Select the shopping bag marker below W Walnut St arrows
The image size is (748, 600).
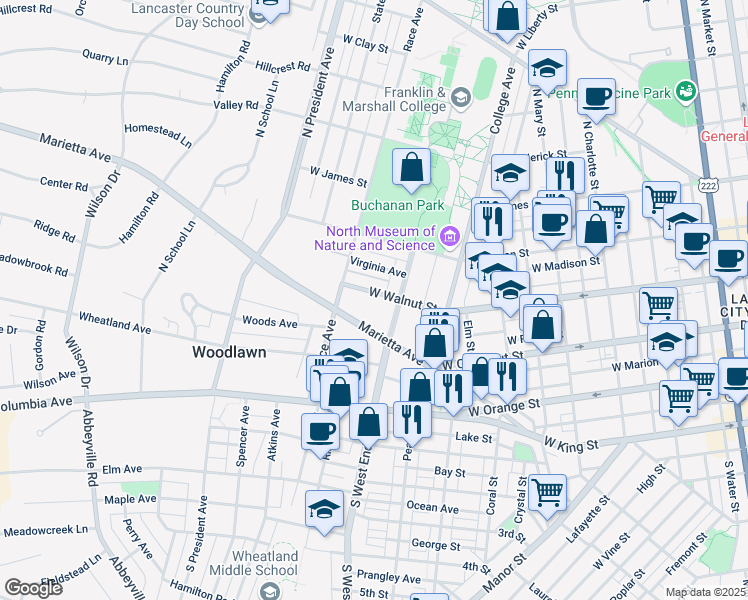tap(542, 325)
